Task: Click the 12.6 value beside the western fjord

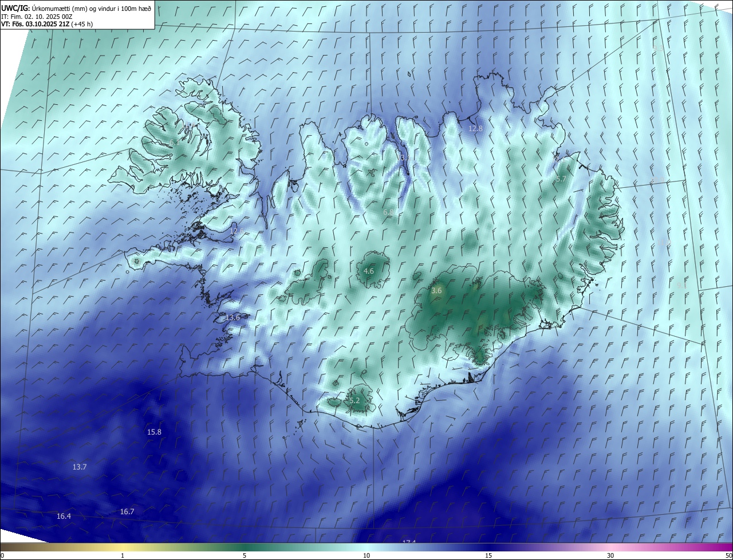Action: click(237, 231)
